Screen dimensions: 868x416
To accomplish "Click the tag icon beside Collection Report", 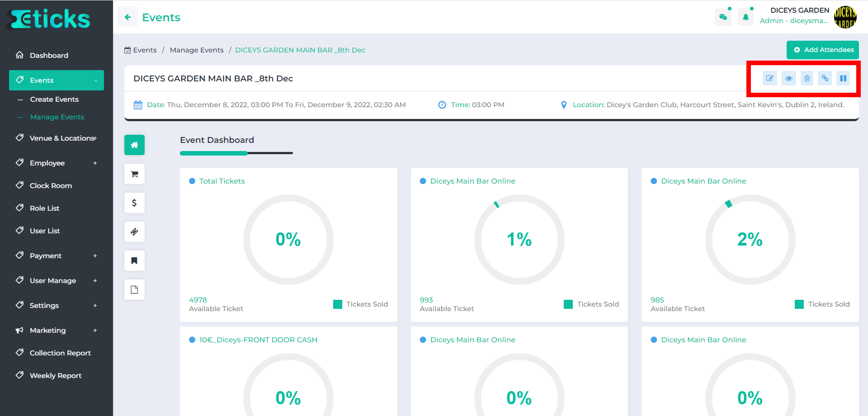I will point(19,352).
